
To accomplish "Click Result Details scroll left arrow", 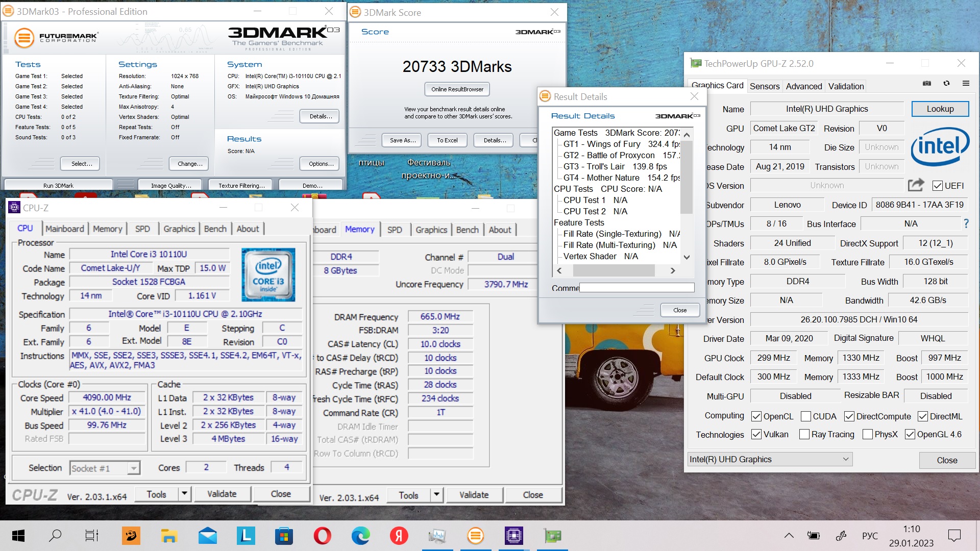I will click(559, 270).
